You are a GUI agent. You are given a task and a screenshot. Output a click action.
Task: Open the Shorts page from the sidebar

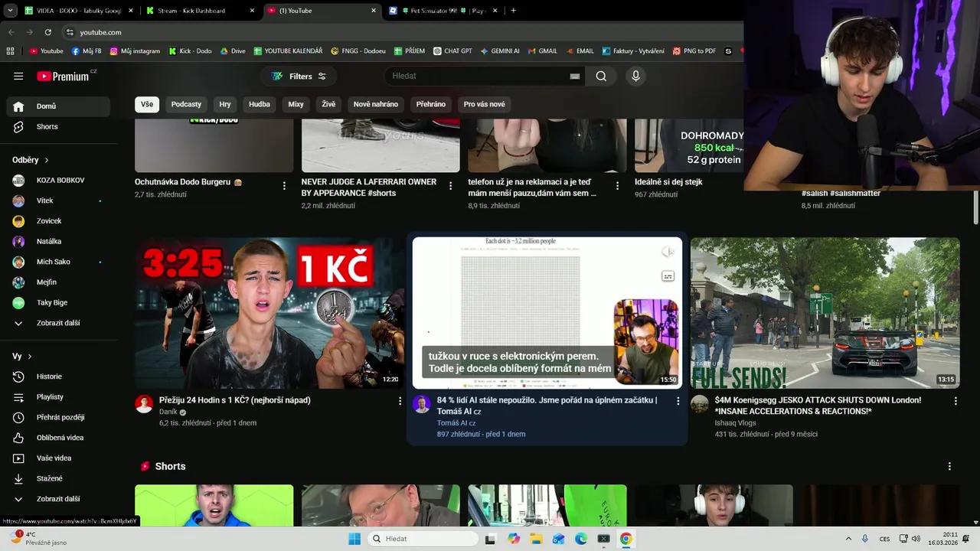click(x=58, y=126)
